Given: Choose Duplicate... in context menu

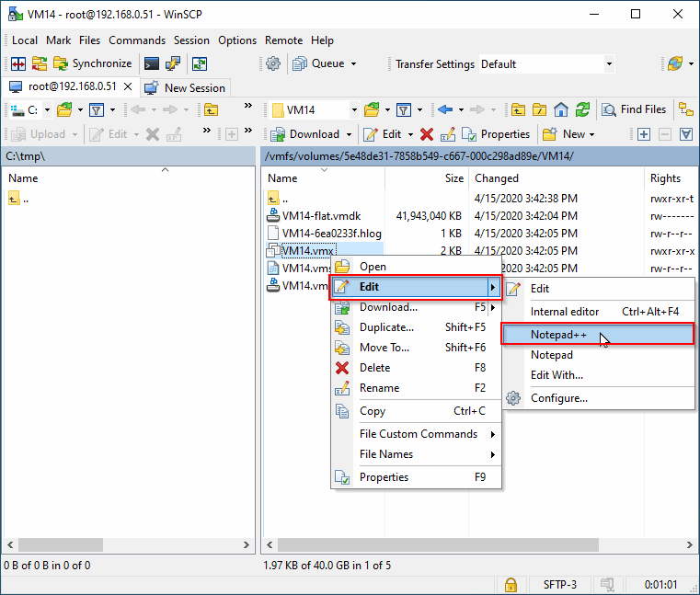Looking at the screenshot, I should click(x=416, y=327).
